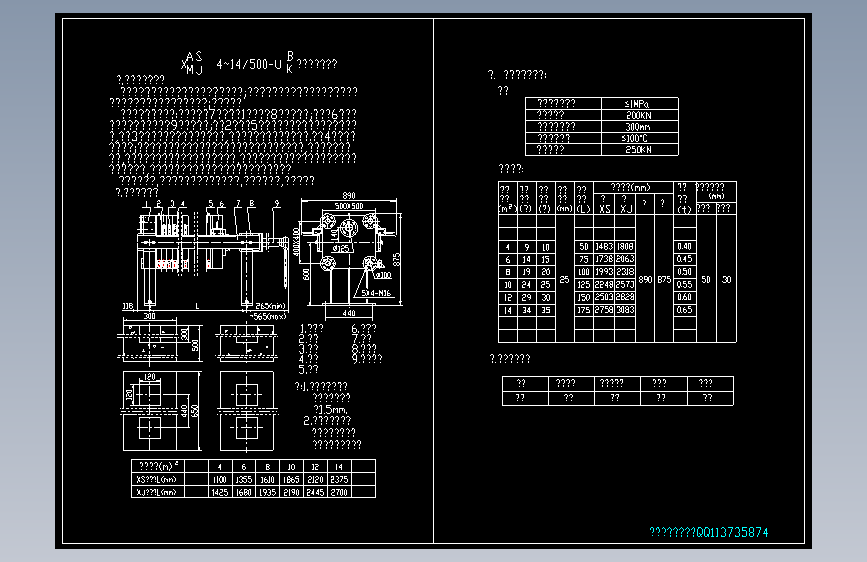Screen dimensions: 867x562
Task: Click the "2190" cell in the bottom length table
Action: pyautogui.click(x=291, y=492)
